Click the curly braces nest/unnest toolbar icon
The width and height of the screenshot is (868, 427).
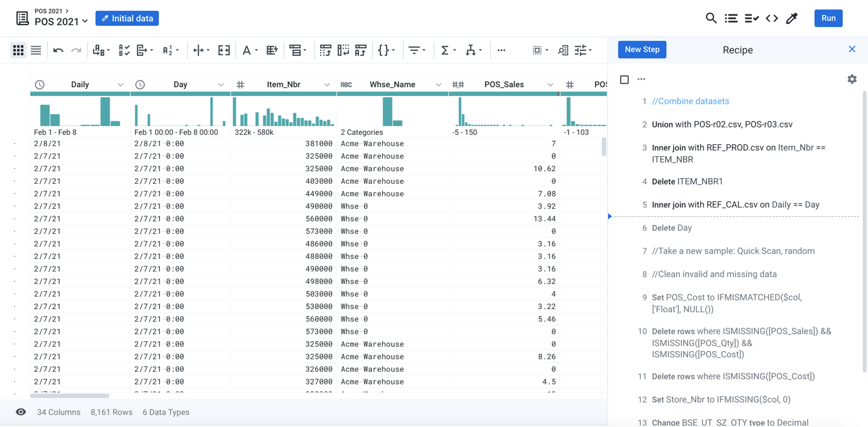(x=383, y=50)
